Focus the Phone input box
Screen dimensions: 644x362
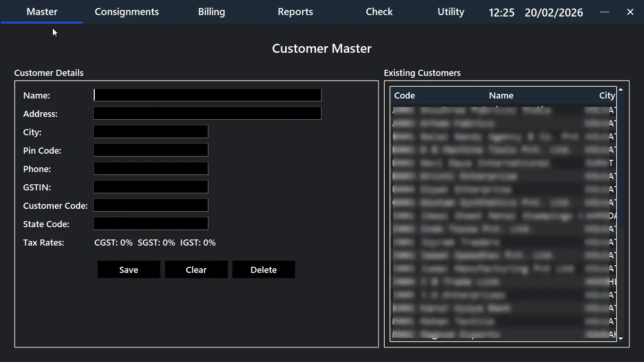(151, 169)
